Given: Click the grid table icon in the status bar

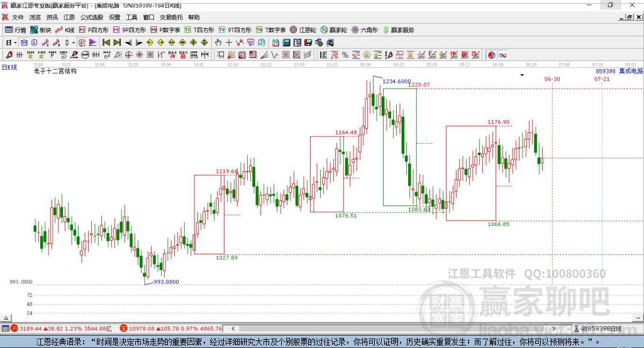Looking at the screenshot, I should pyautogui.click(x=5, y=329).
